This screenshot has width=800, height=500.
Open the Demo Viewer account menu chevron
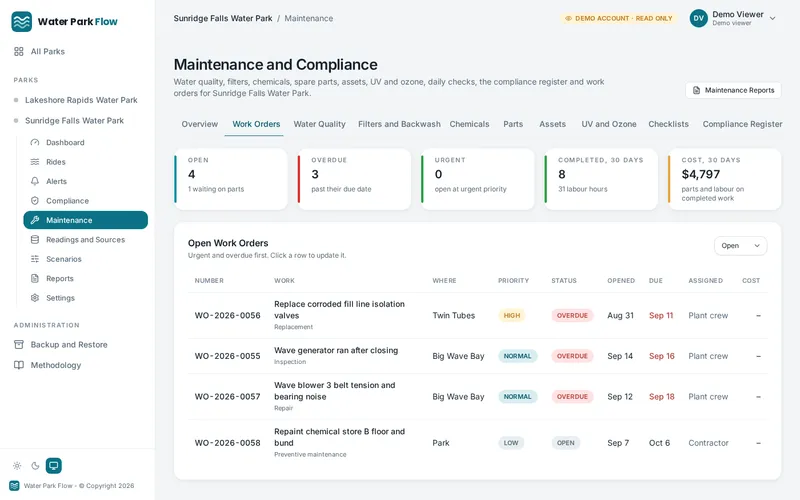[772, 18]
